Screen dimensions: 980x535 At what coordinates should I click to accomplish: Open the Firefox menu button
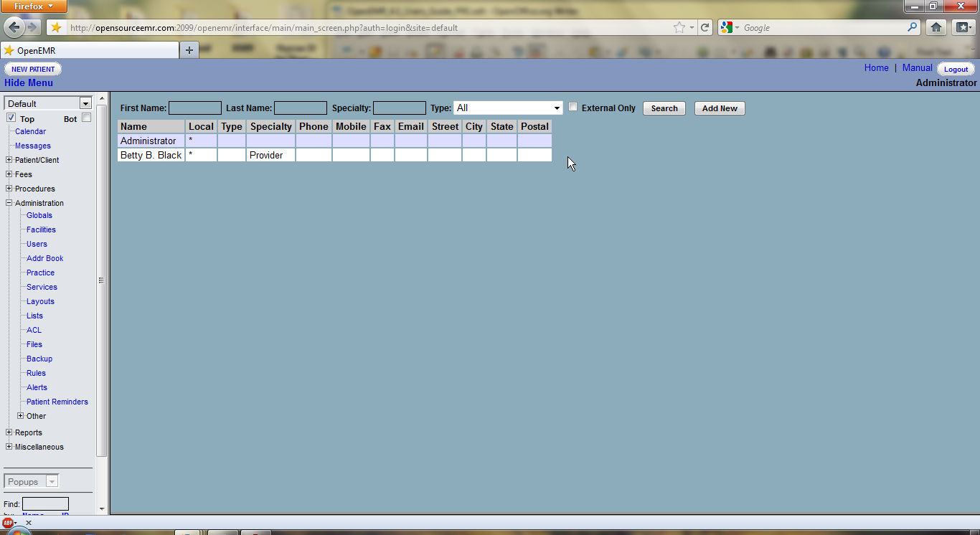pyautogui.click(x=34, y=6)
